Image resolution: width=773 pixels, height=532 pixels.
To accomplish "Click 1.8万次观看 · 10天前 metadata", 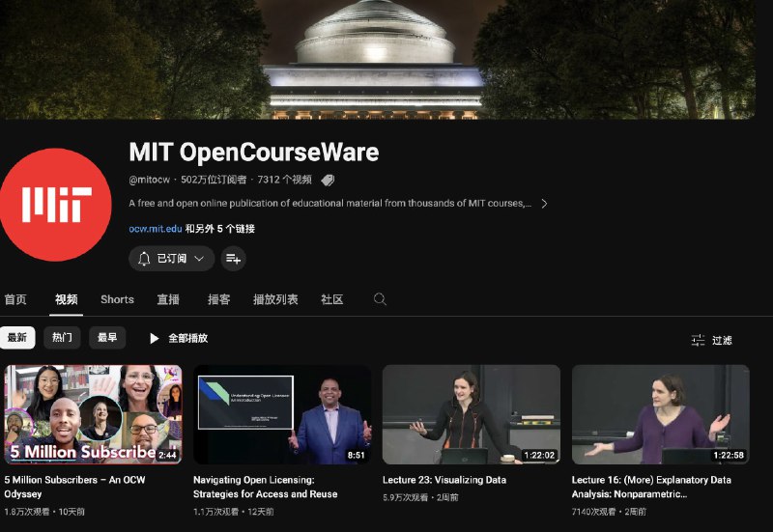I will 44,512.
